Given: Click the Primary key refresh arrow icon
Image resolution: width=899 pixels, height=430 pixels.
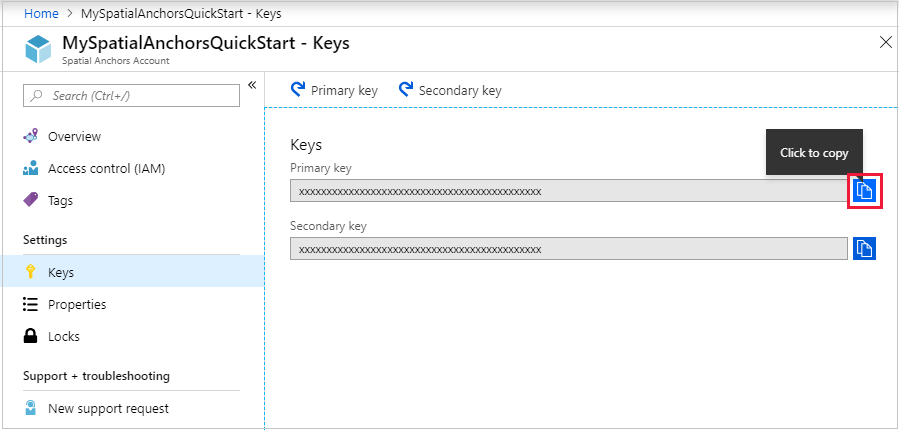Looking at the screenshot, I should (298, 89).
